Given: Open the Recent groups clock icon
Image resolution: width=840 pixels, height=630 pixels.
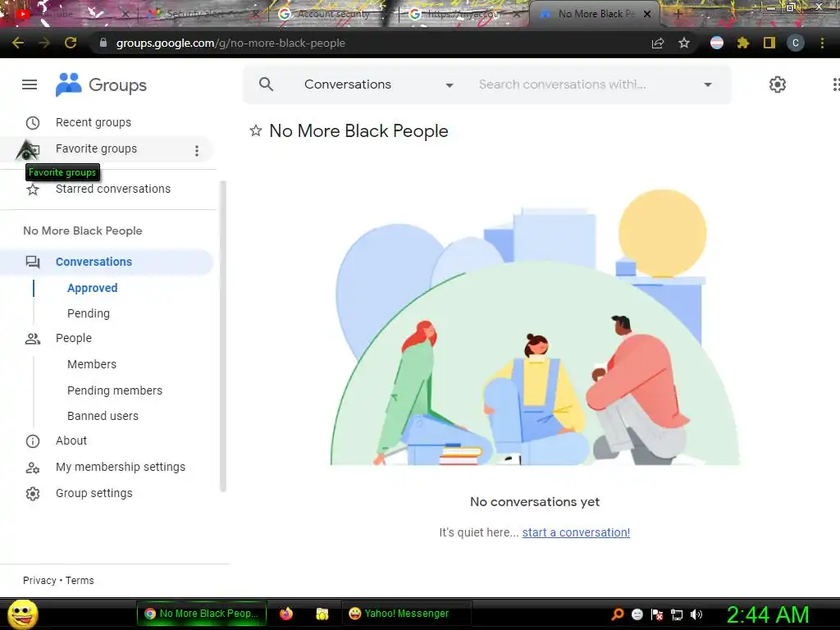Looking at the screenshot, I should [x=33, y=123].
